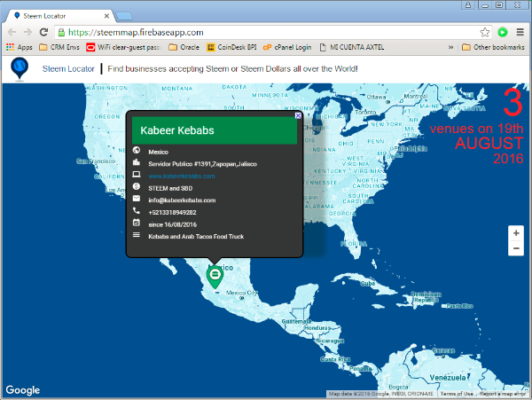
Task: Select phone number +5213318949282
Action: [x=172, y=212]
